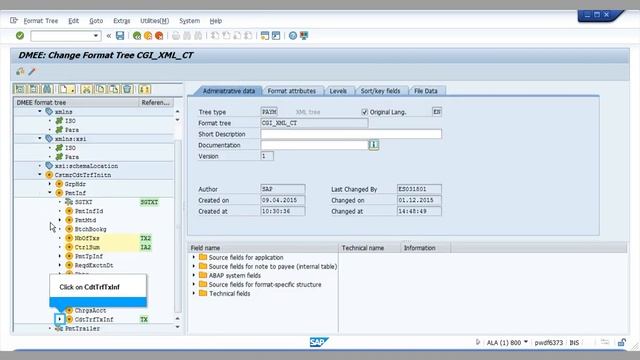This screenshot has width=640, height=360.
Task: Open the Goto menu
Action: 96,21
